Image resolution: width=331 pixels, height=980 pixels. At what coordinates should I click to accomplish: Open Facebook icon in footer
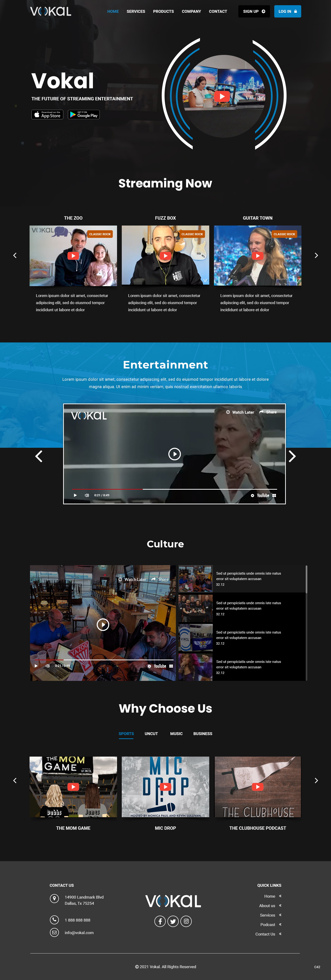tap(160, 921)
